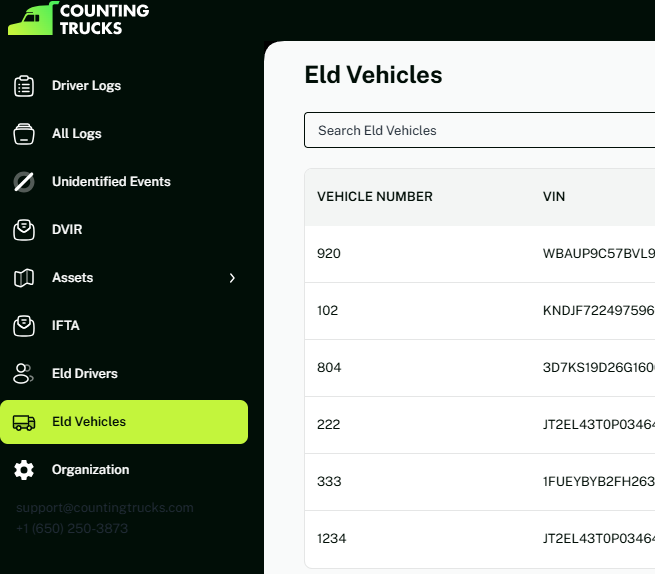Expand the Assets submenu chevron
Image resolution: width=655 pixels, height=574 pixels.
[232, 278]
